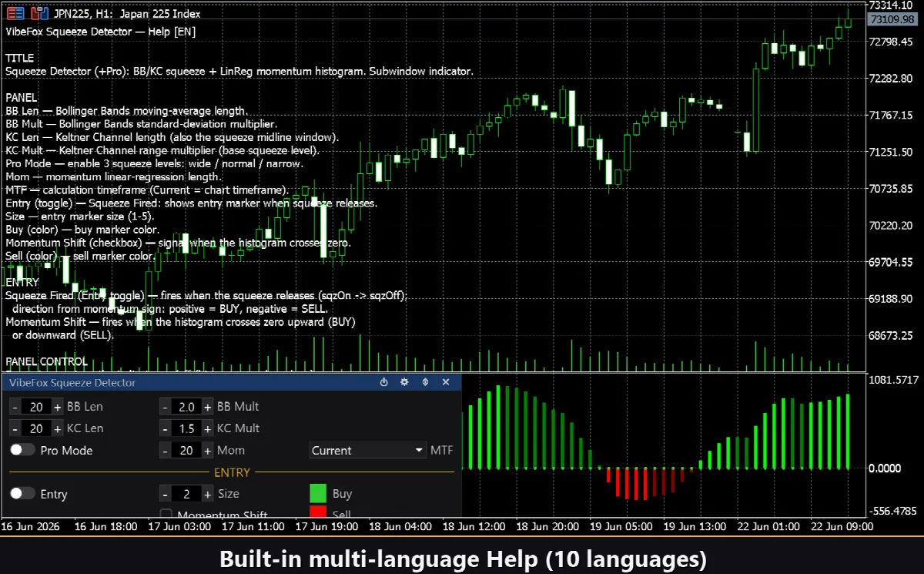Increase KC Mult with the plus button

click(x=208, y=428)
